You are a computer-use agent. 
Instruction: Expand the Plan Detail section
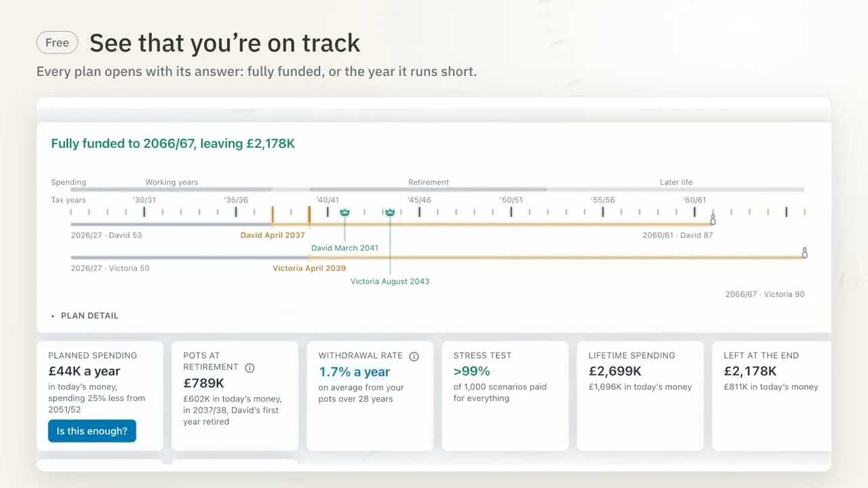pos(85,316)
